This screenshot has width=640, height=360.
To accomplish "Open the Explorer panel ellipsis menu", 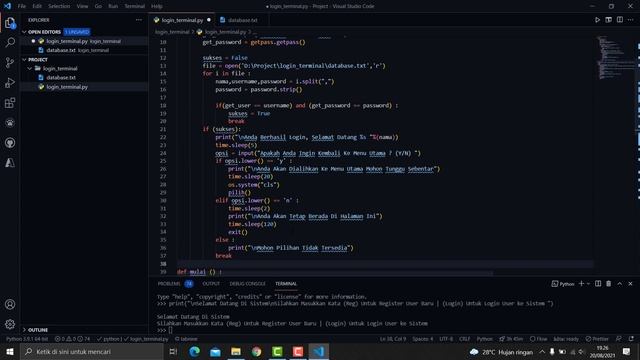I will tap(139, 20).
